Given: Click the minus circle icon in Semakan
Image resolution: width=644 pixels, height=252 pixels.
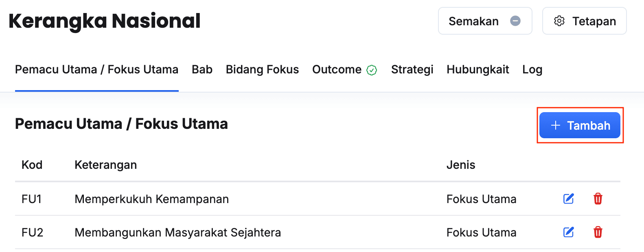Looking at the screenshot, I should click(x=515, y=21).
